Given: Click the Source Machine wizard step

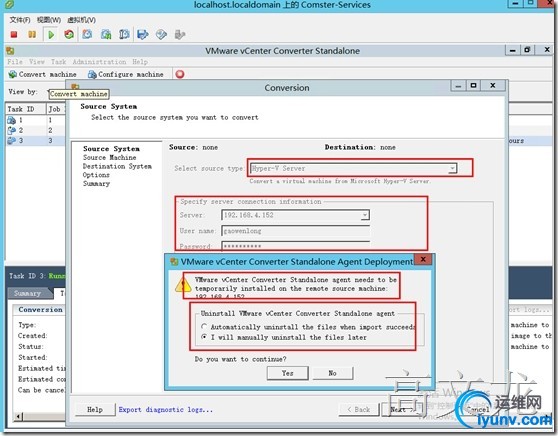Looking at the screenshot, I should [110, 157].
